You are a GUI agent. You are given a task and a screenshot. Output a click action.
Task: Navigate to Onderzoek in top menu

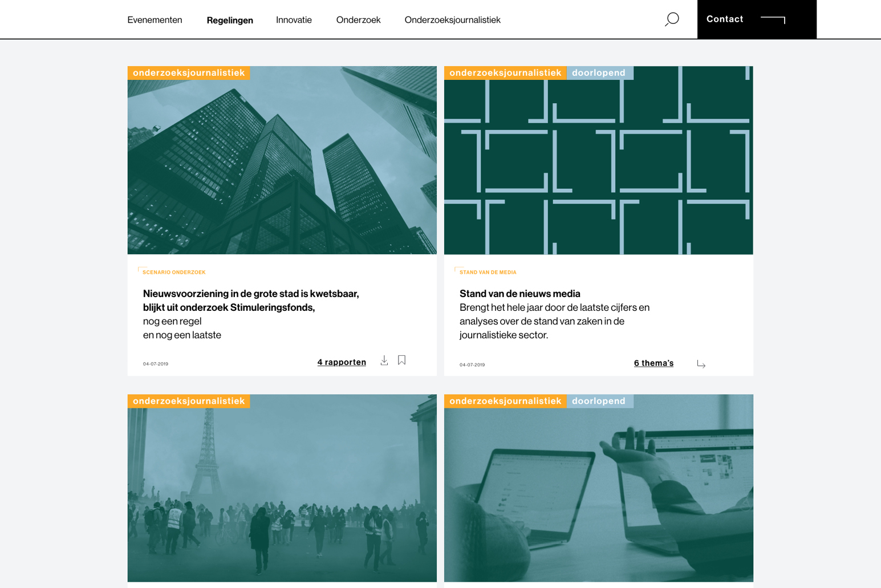click(358, 20)
